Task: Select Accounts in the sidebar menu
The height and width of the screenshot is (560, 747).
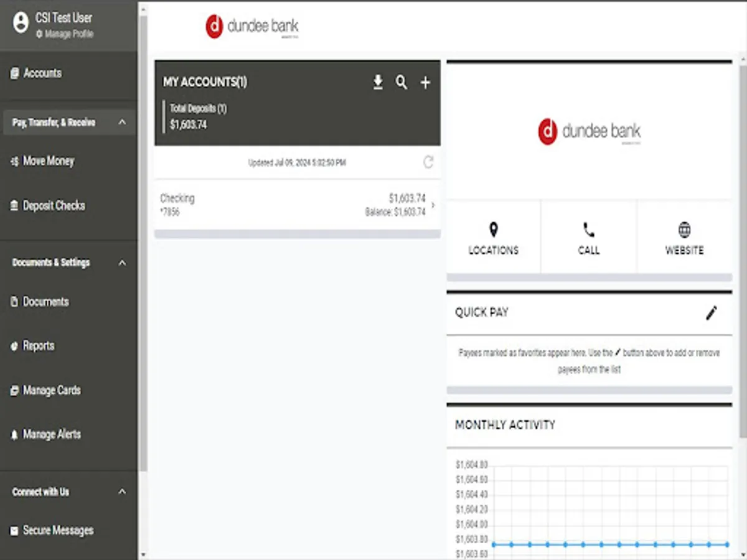Action: (x=40, y=73)
